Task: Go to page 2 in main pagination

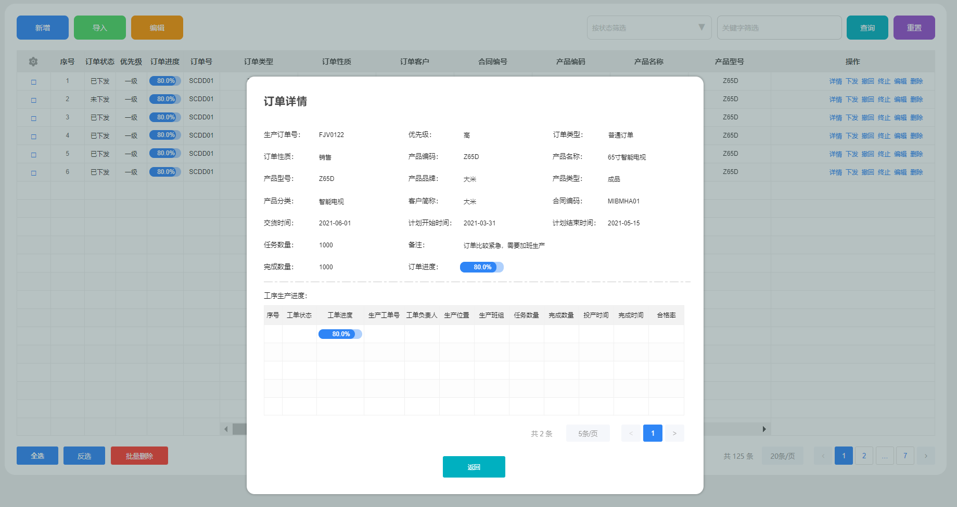Action: click(x=864, y=456)
